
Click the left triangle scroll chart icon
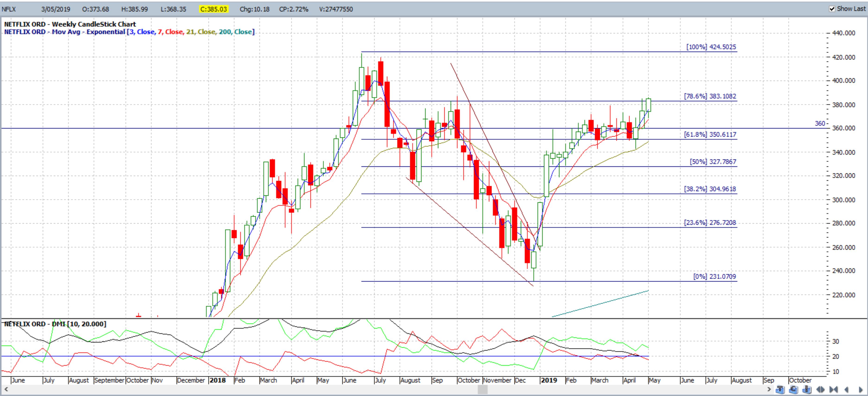click(846, 390)
